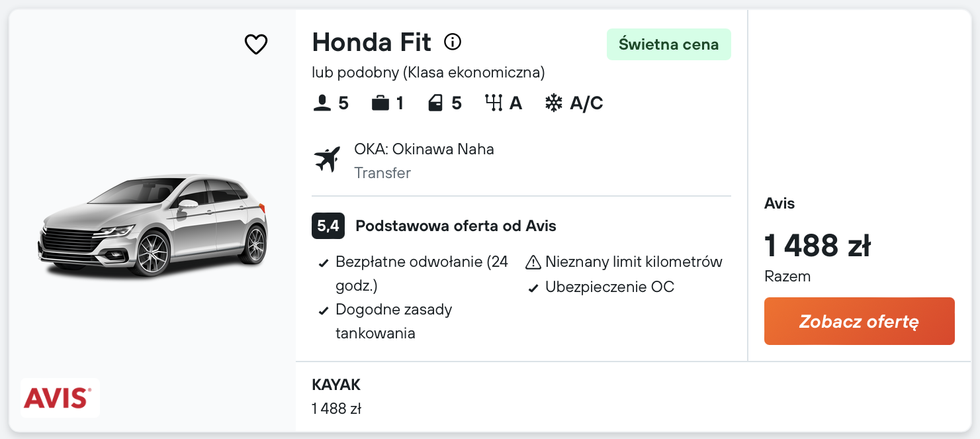980x439 pixels.
Task: Click the Honda Fit title
Action: coord(371,42)
